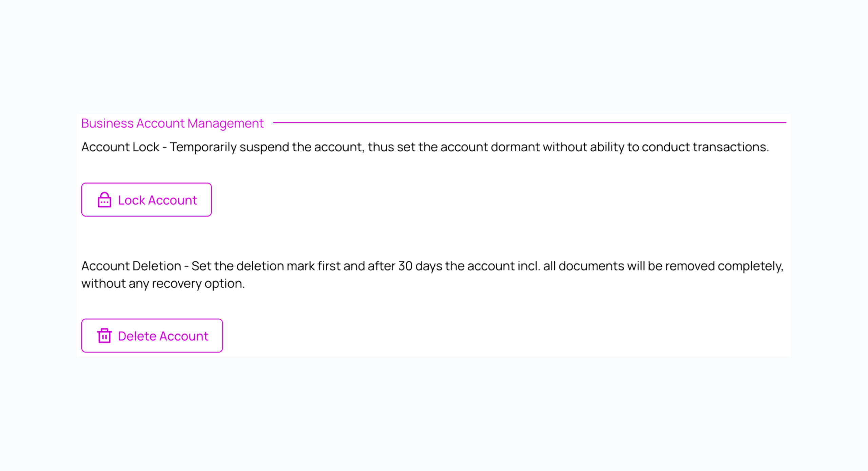Click the Delete Account button label

point(163,336)
